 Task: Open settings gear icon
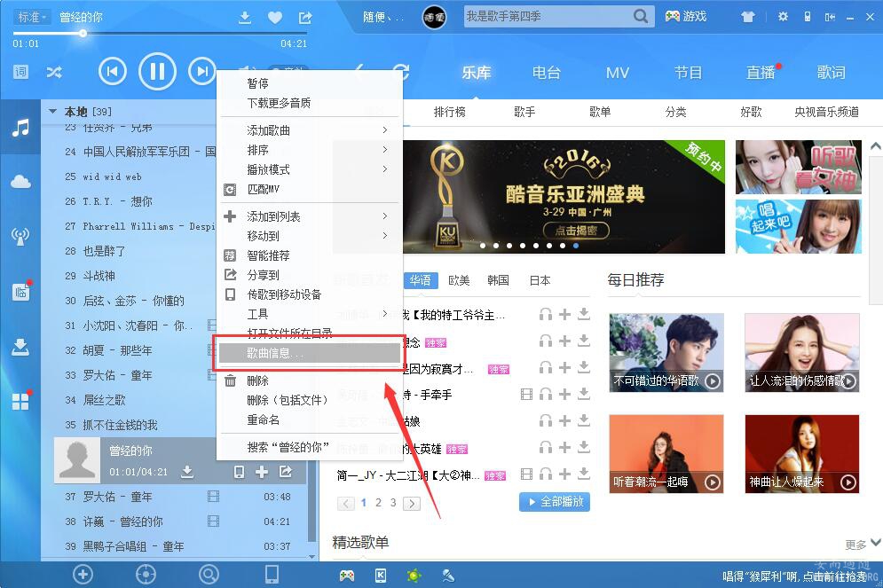click(783, 16)
